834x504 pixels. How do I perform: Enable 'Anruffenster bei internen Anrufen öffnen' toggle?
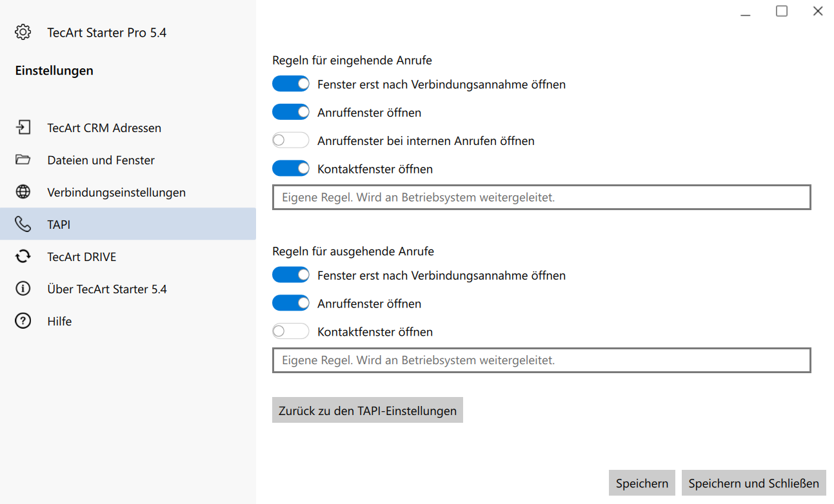tap(291, 141)
